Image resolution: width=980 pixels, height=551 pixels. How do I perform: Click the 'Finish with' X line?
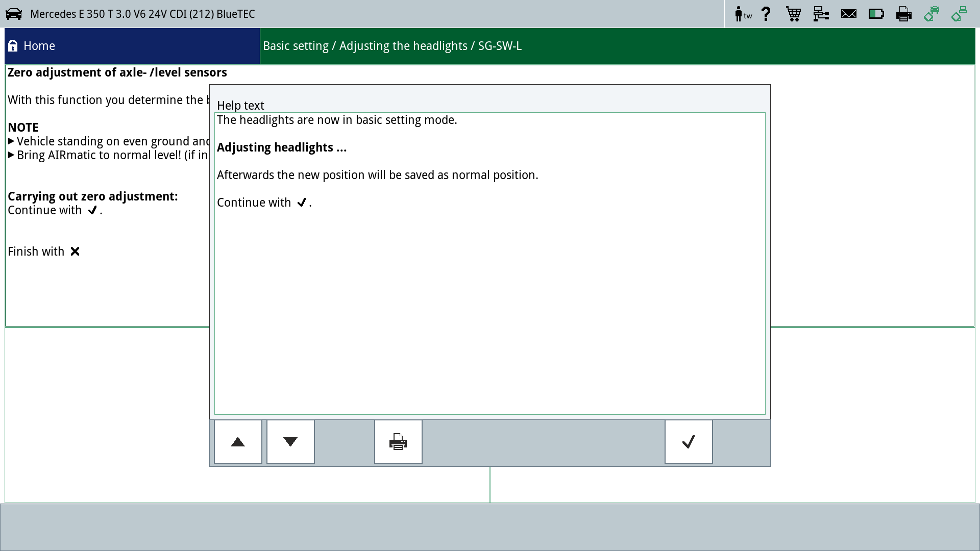(44, 252)
